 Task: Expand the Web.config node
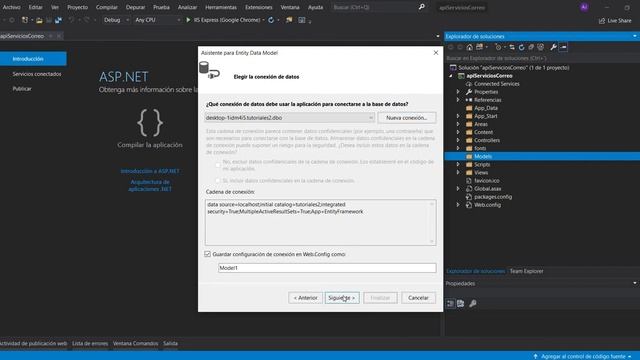coord(458,205)
